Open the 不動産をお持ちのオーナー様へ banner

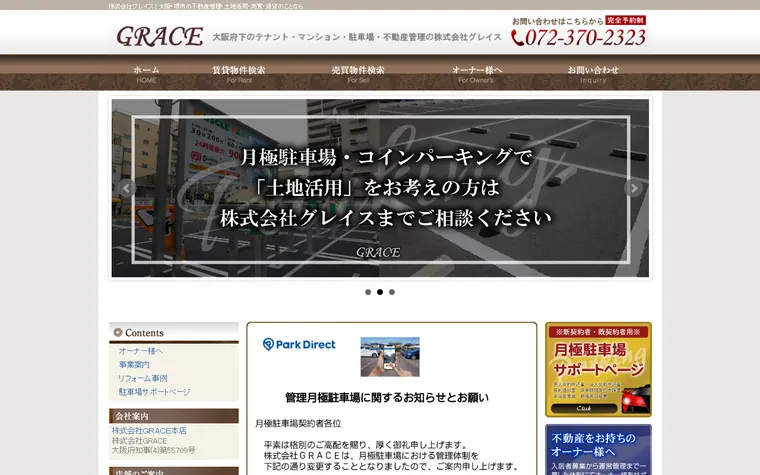coord(599,450)
